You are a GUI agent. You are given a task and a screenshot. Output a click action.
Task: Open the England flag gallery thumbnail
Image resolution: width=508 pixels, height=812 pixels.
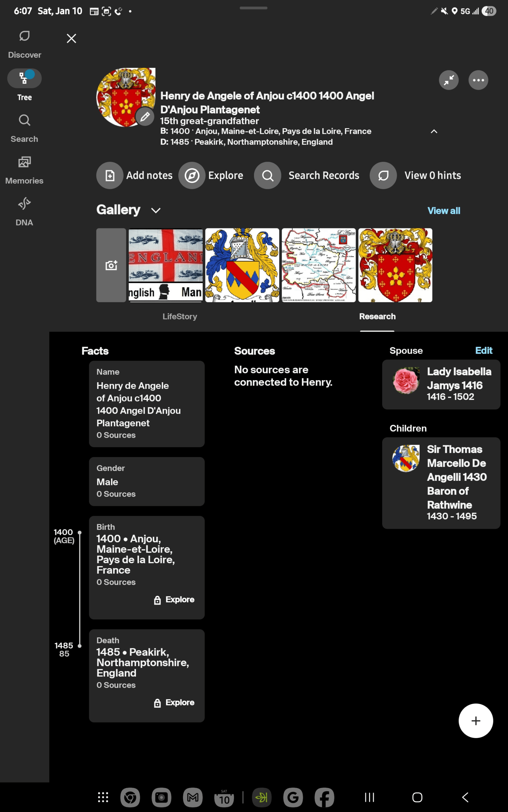pyautogui.click(x=165, y=265)
